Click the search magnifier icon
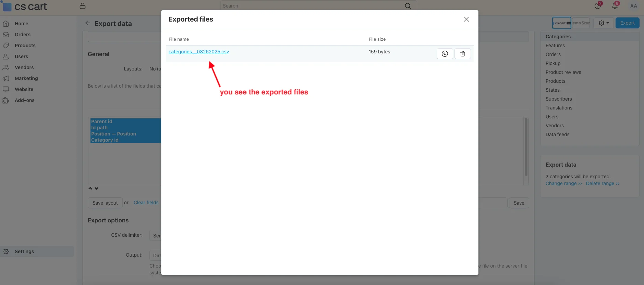644x285 pixels. (x=408, y=6)
